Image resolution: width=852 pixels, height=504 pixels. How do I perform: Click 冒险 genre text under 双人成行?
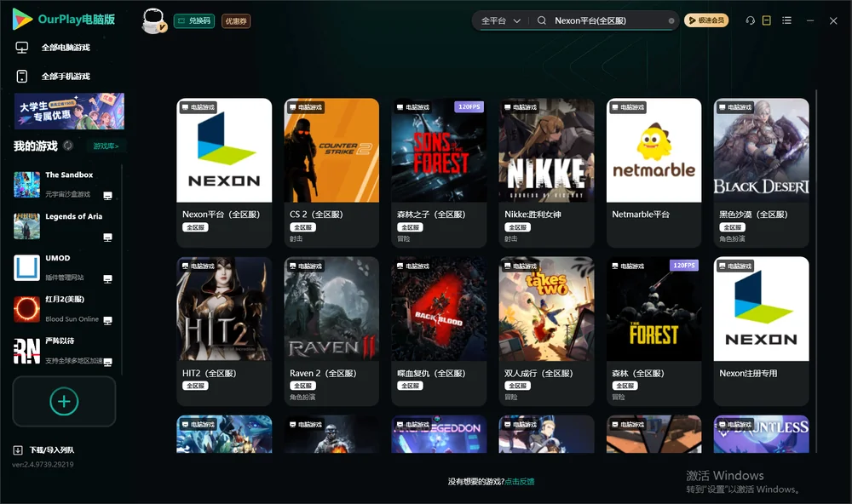(510, 398)
